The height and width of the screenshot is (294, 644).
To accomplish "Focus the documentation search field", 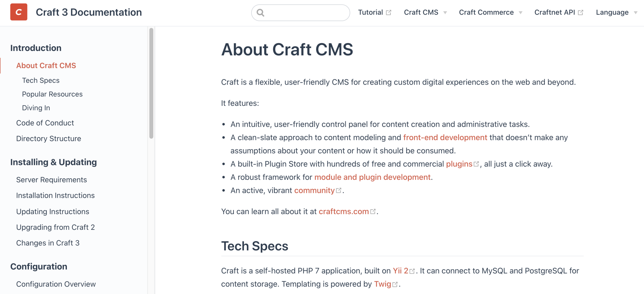I will tap(307, 13).
